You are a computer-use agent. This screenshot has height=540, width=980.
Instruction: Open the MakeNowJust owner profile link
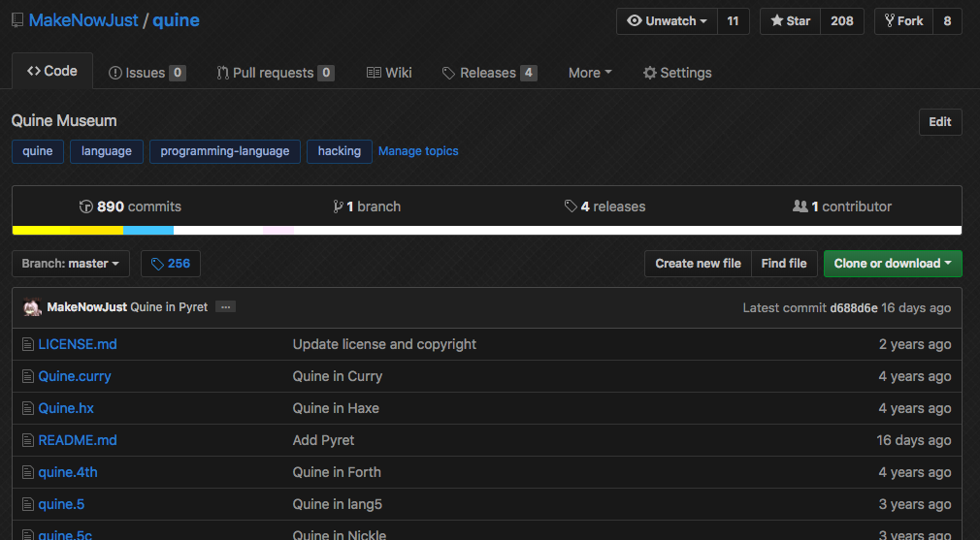click(x=83, y=20)
